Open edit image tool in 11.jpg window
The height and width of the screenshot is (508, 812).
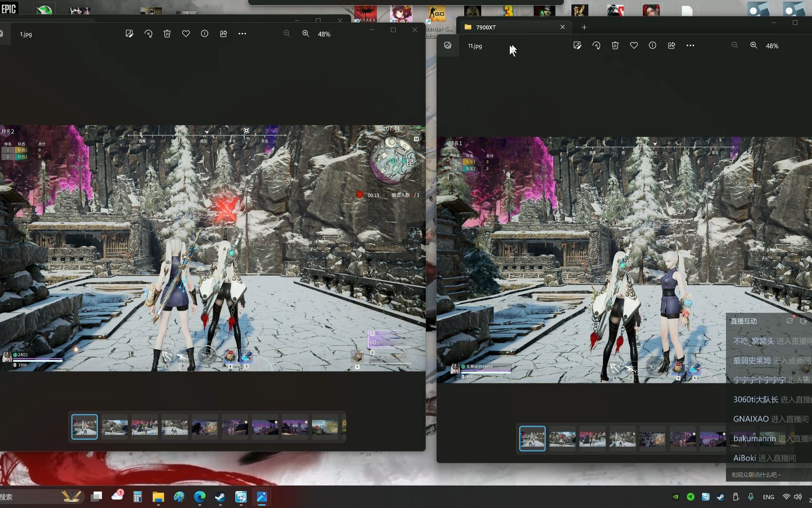[578, 46]
